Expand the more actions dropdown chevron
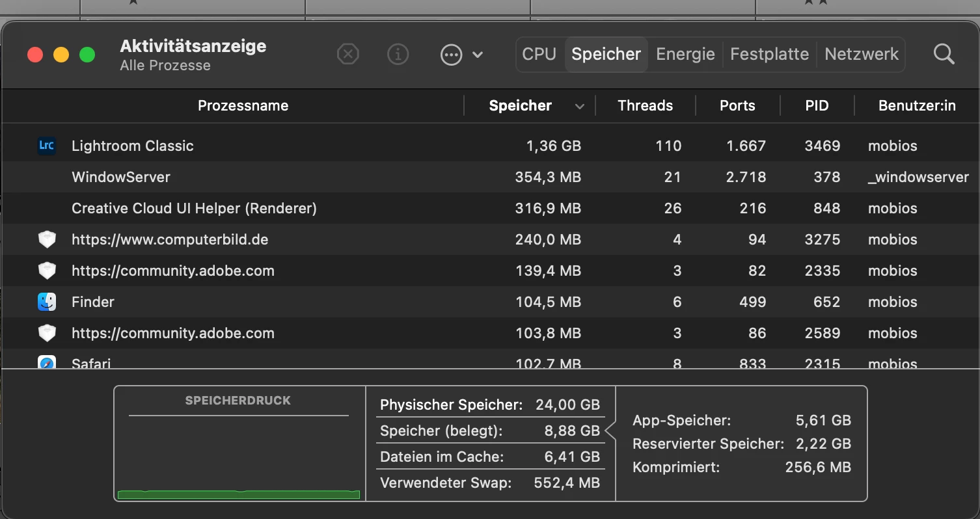The width and height of the screenshot is (980, 519). [x=478, y=55]
